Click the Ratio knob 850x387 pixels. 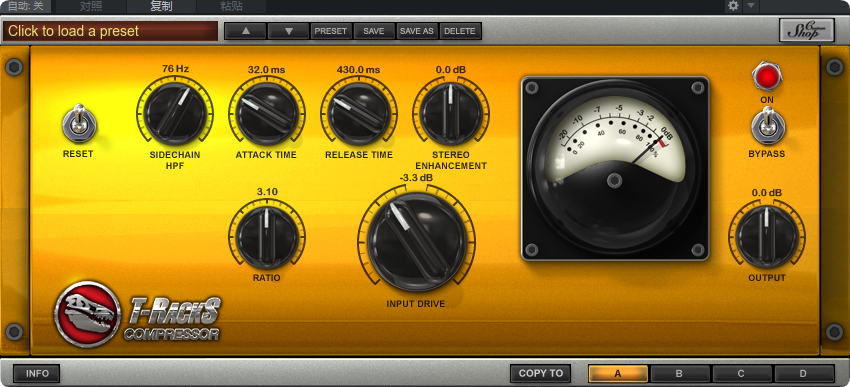[267, 237]
